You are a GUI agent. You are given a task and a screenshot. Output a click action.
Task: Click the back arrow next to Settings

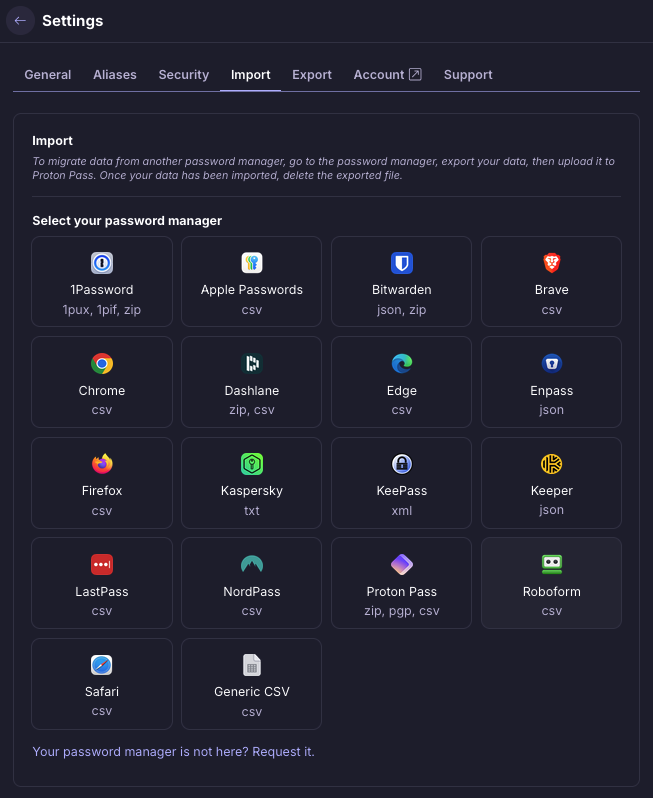[x=20, y=21]
